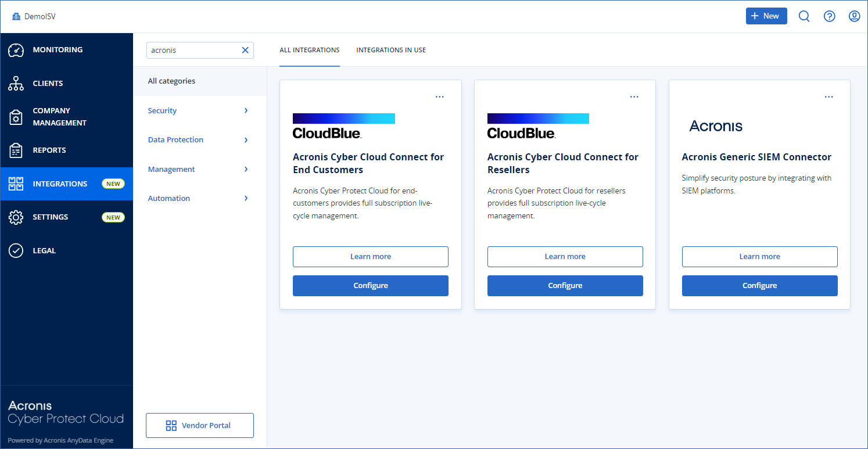Expand the Management category chevron

tap(246, 169)
